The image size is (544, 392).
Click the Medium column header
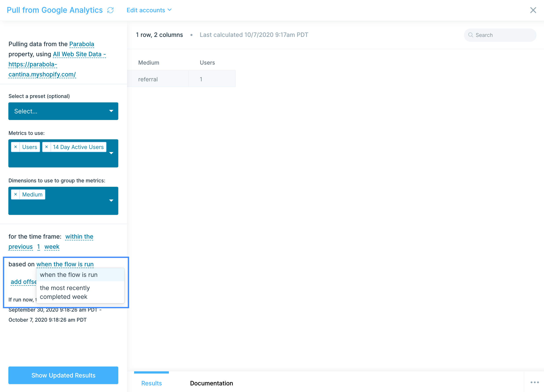point(149,63)
